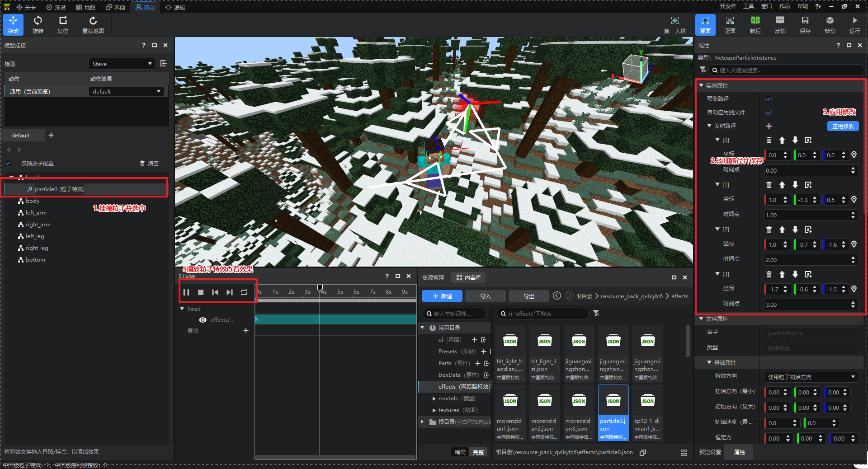Open the 教程 tutorial
This screenshot has width=868, height=469.
click(x=755, y=24)
